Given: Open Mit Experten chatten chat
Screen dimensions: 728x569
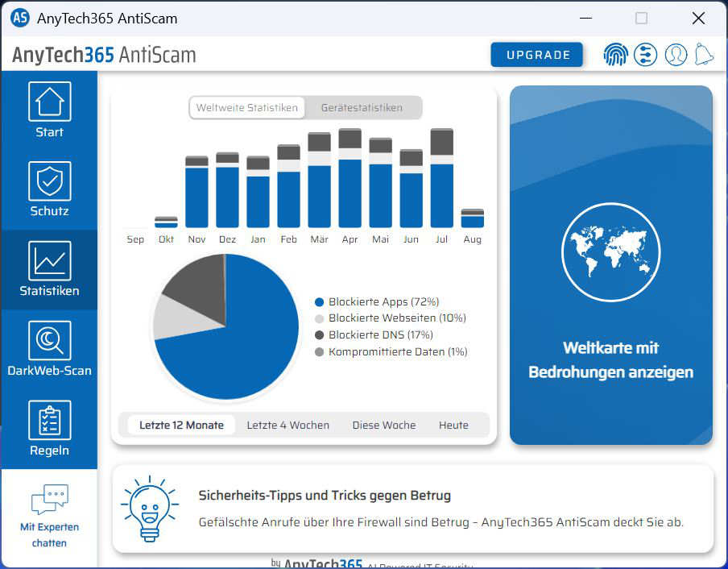Looking at the screenshot, I should tap(49, 516).
